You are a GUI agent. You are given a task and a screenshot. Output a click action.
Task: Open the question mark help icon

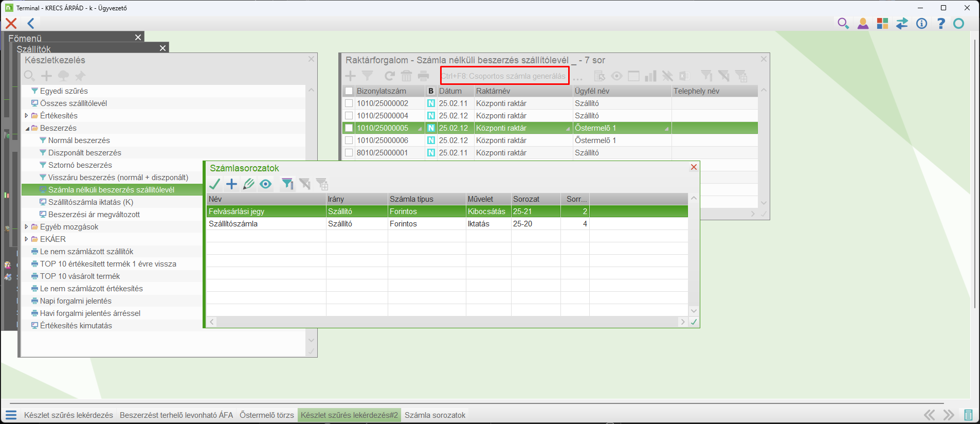click(x=941, y=23)
